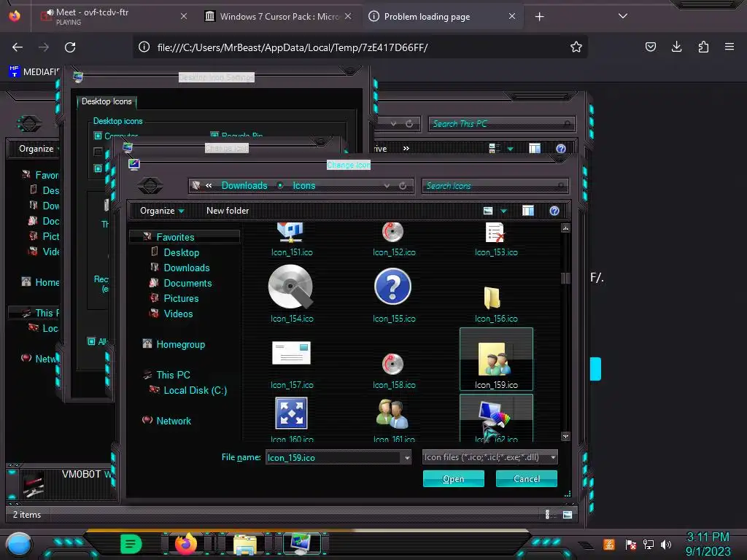Viewport: 747px width, 560px height.
Task: Bookmark this page with the star icon
Action: click(x=576, y=47)
